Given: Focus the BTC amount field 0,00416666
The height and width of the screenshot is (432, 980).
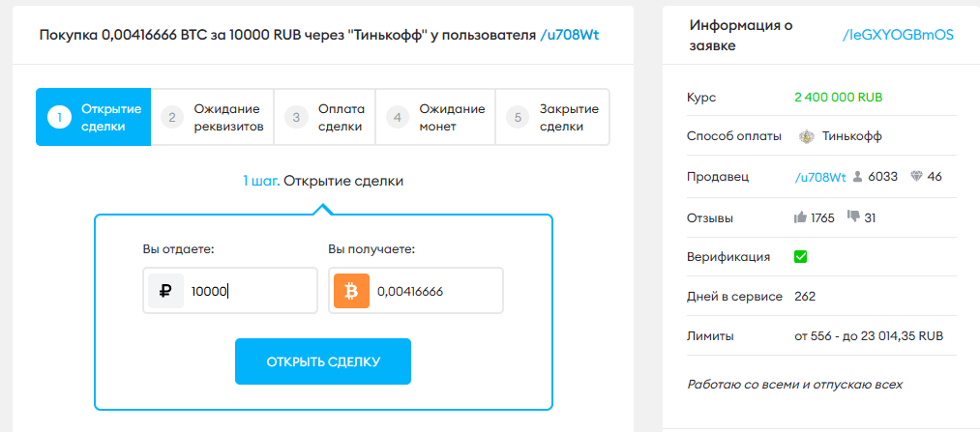Looking at the screenshot, I should (416, 291).
